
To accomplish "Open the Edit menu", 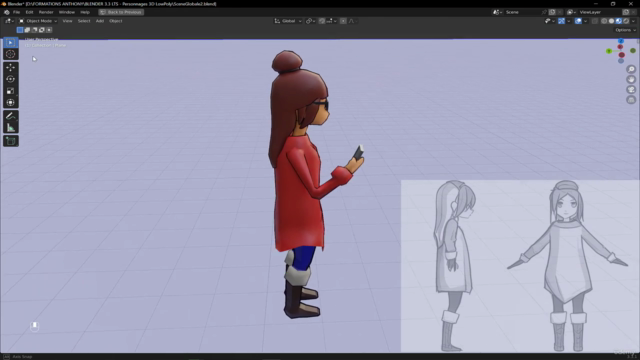I will click(x=29, y=12).
